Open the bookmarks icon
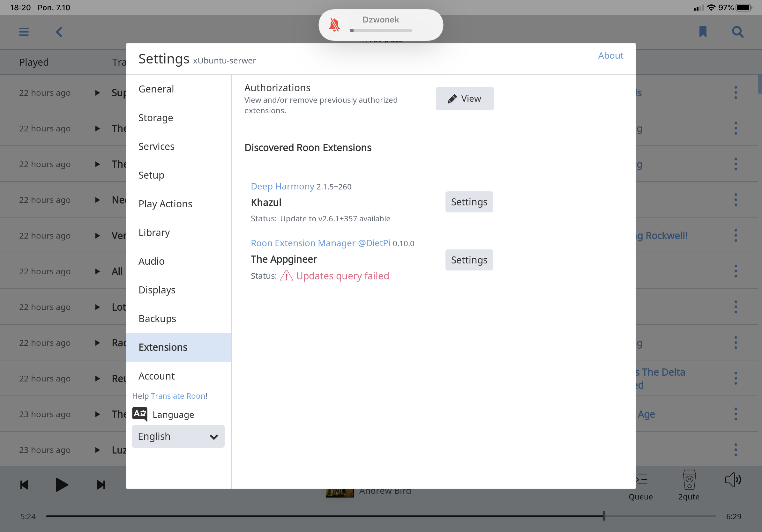Viewport: 762px width, 532px height. click(703, 32)
